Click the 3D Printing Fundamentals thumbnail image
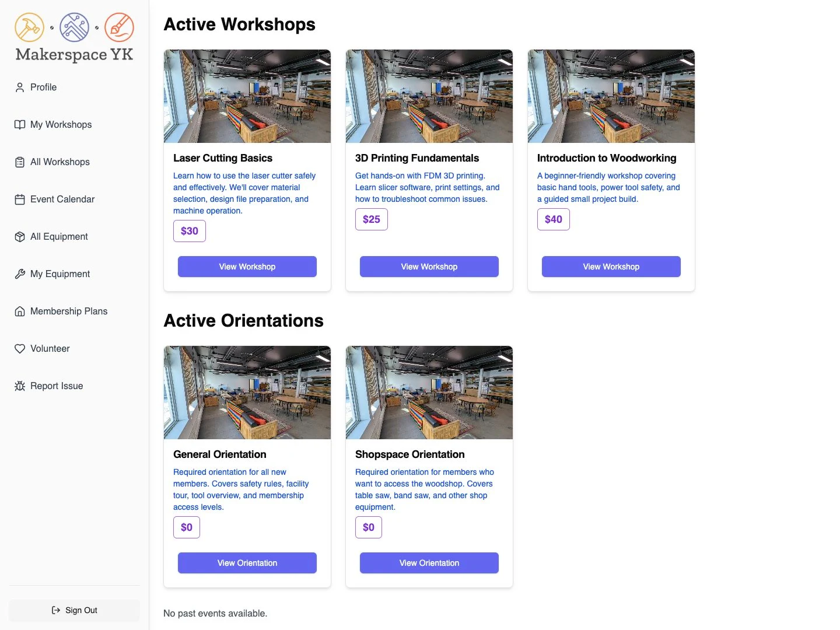The height and width of the screenshot is (630, 840). (x=429, y=96)
